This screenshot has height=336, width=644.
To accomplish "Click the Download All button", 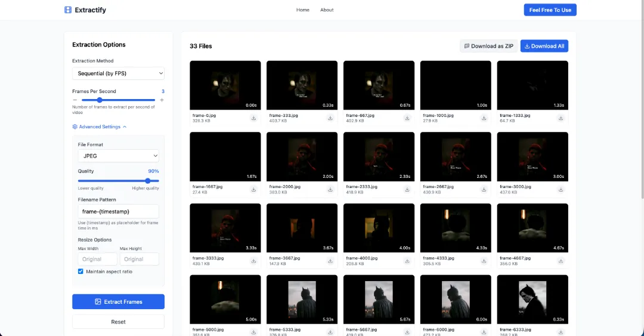I will (x=544, y=46).
